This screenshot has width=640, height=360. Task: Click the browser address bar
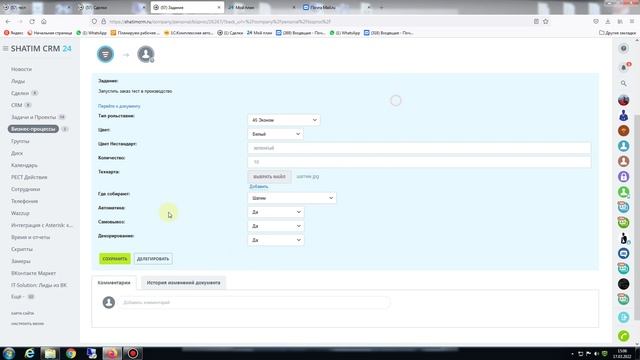(314, 21)
